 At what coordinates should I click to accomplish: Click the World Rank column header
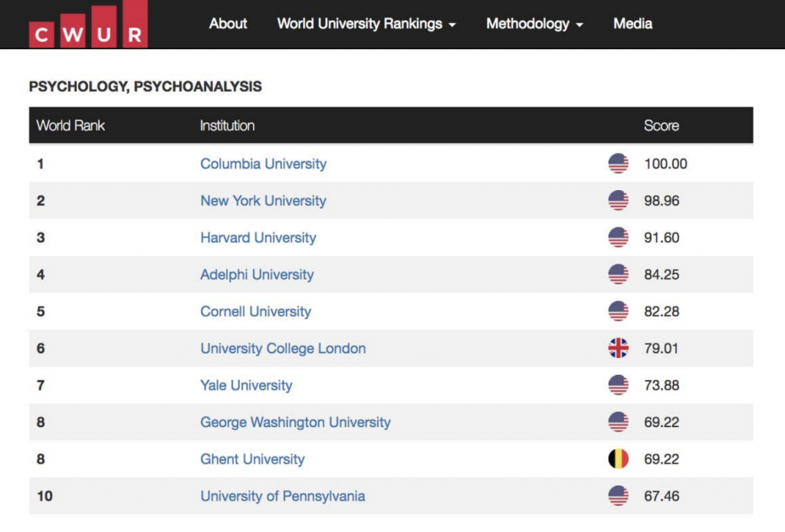(x=71, y=126)
